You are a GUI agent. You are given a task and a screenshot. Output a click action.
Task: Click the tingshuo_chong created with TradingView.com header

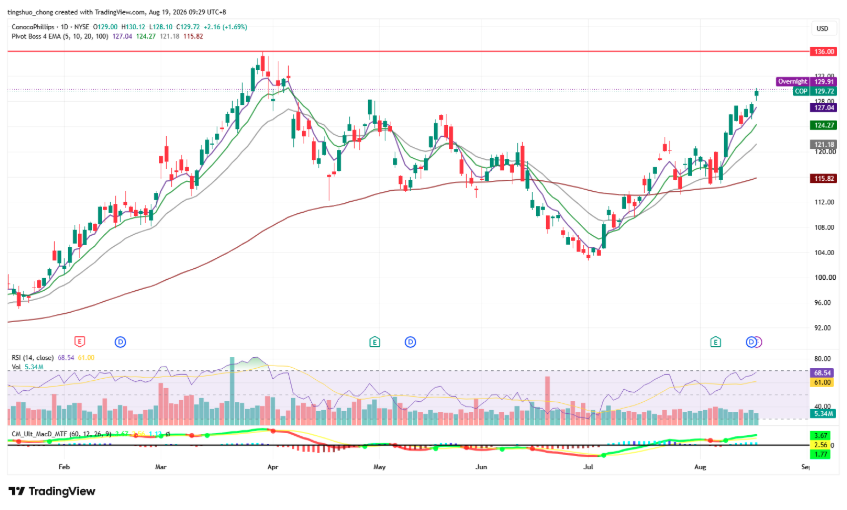[x=117, y=12]
